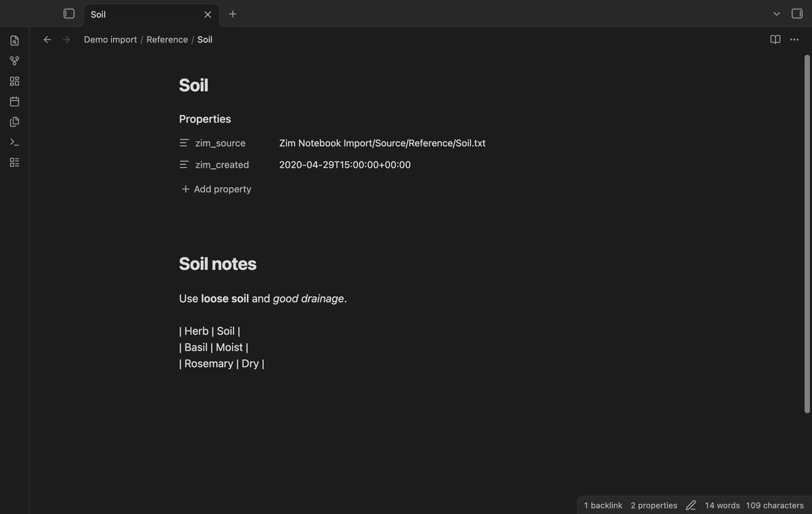The image size is (812, 514).
Task: Open graph view from the ribbon
Action: (x=15, y=61)
